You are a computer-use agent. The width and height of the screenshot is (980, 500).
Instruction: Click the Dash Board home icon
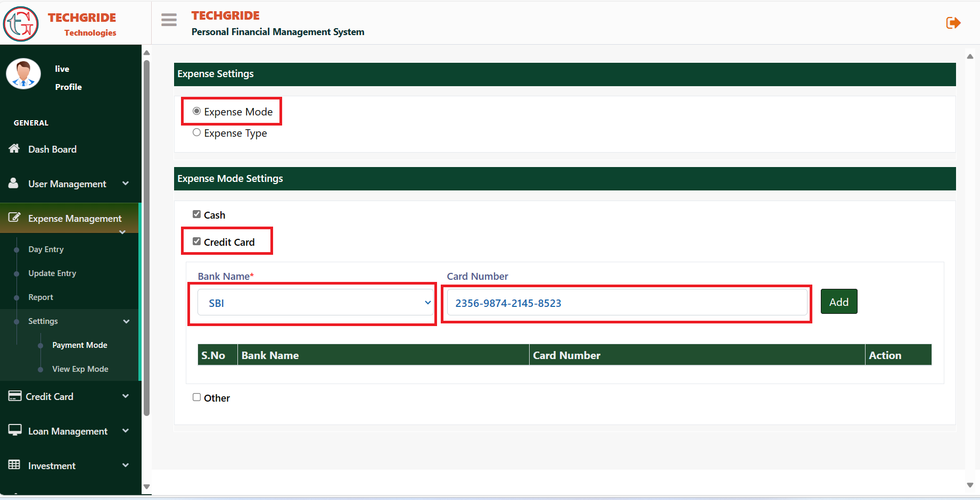[x=14, y=149]
